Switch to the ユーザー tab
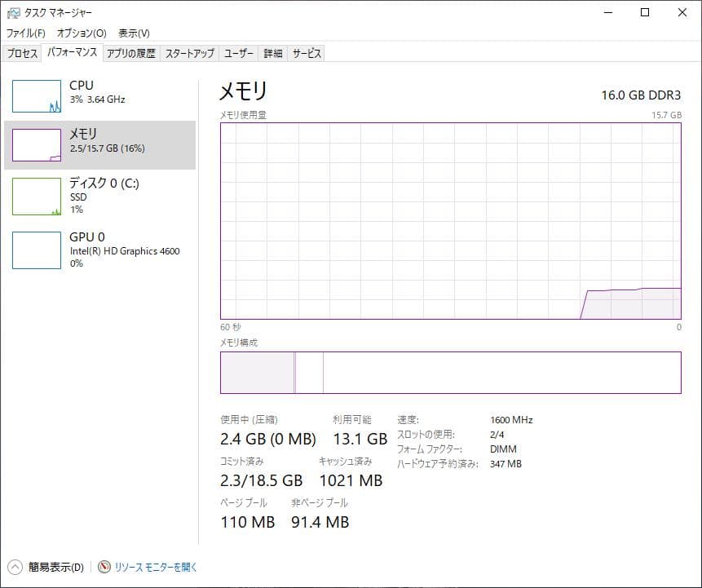 pos(239,52)
